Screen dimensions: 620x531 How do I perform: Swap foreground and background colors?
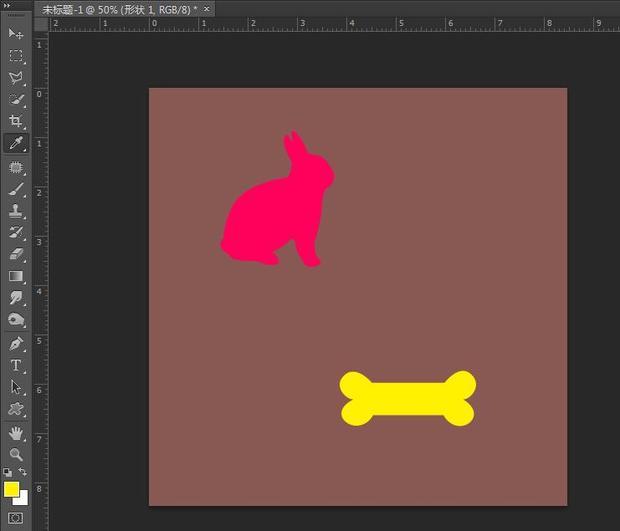point(23,472)
